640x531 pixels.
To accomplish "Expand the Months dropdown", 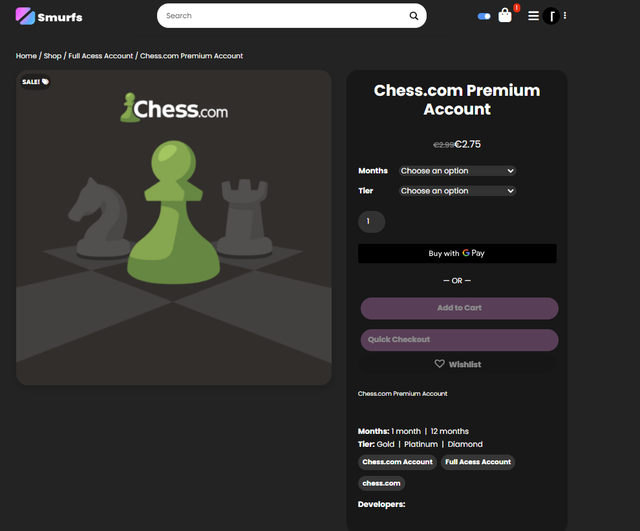I will (457, 171).
